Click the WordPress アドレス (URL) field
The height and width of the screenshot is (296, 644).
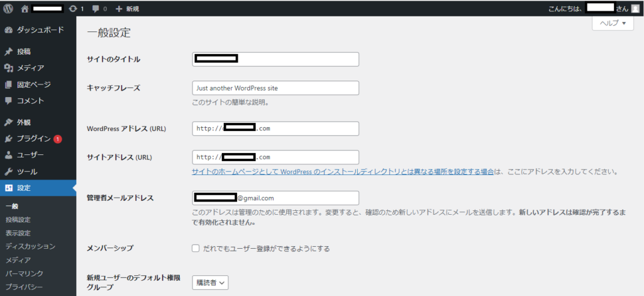275,128
